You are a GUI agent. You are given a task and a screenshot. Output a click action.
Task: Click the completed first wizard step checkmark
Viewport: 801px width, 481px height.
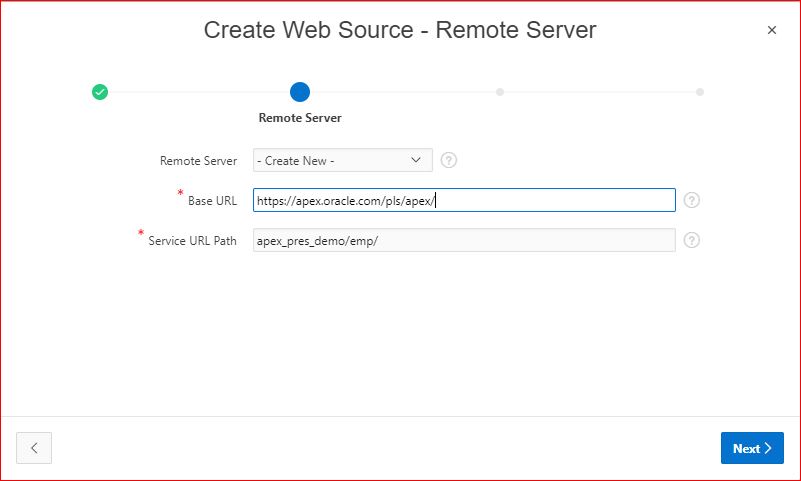click(100, 92)
